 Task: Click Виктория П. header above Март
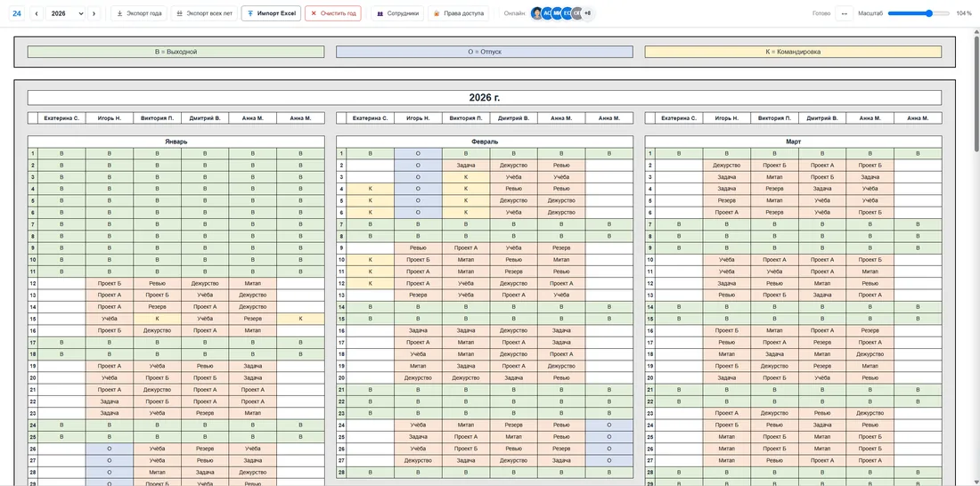coord(774,118)
